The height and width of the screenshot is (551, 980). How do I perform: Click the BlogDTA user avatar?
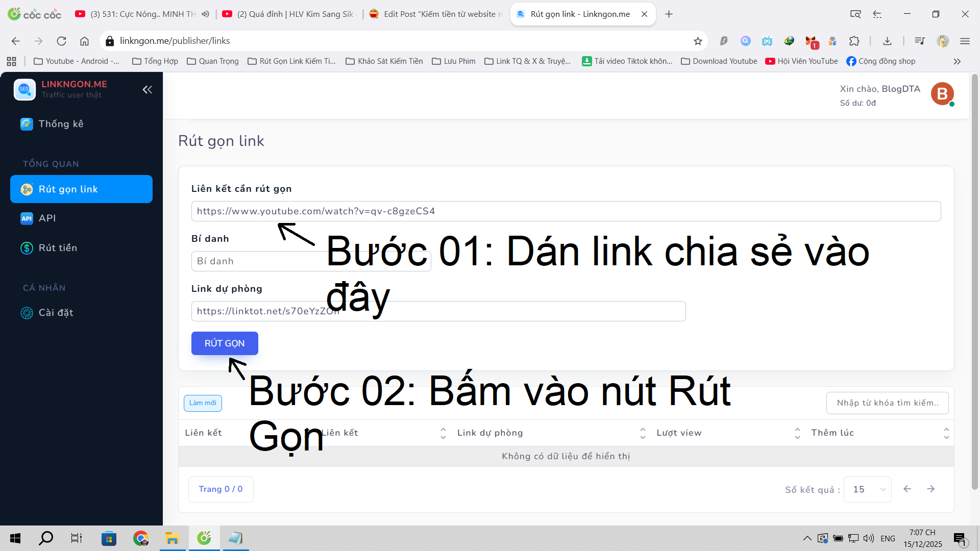[942, 94]
